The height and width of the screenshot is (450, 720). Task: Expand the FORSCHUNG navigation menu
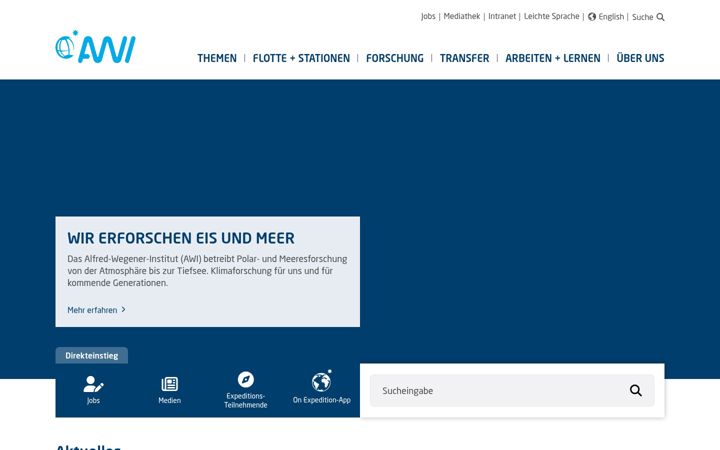(x=394, y=58)
